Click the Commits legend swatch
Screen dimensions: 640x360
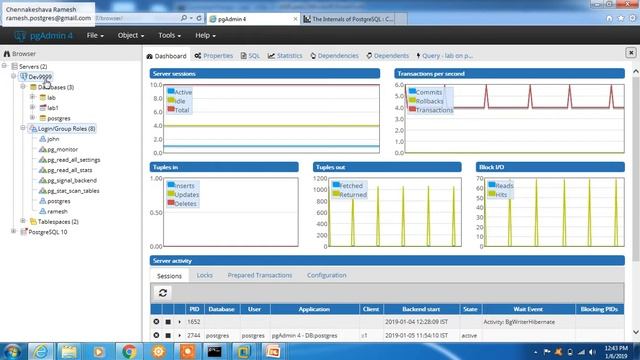pyautogui.click(x=412, y=91)
